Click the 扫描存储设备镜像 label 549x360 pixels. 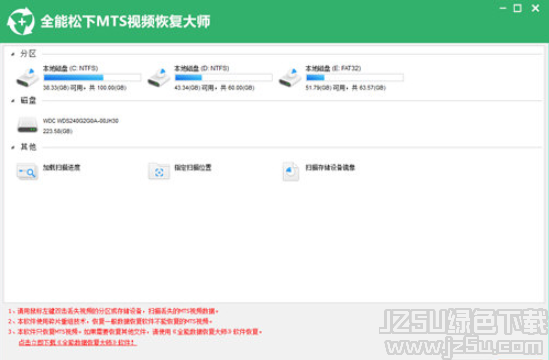coord(330,167)
